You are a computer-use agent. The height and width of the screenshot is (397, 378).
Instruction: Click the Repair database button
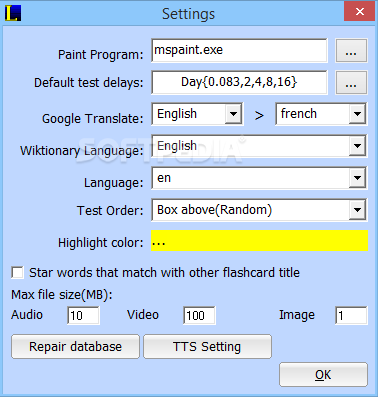75,347
